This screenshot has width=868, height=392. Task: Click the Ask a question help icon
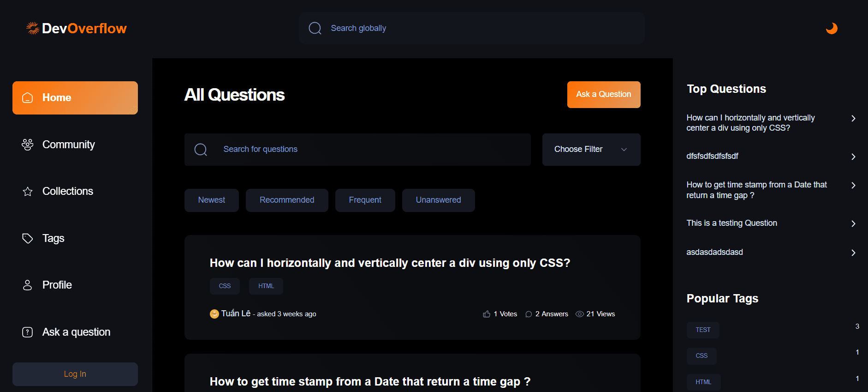click(x=28, y=332)
